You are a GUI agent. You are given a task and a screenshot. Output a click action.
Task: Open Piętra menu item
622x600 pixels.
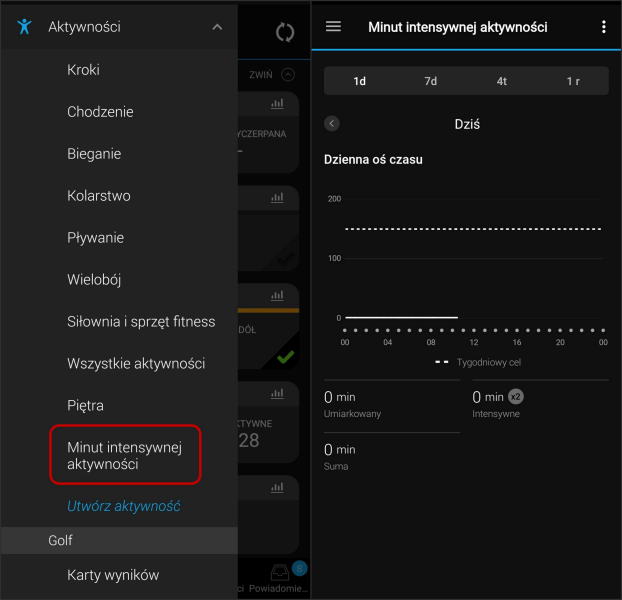[x=85, y=406]
